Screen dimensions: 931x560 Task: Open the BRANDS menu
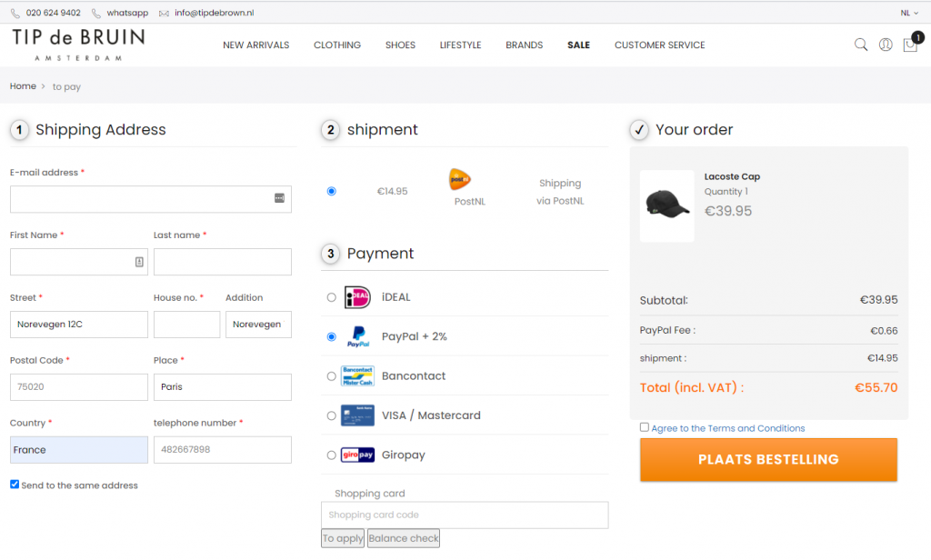(x=525, y=45)
